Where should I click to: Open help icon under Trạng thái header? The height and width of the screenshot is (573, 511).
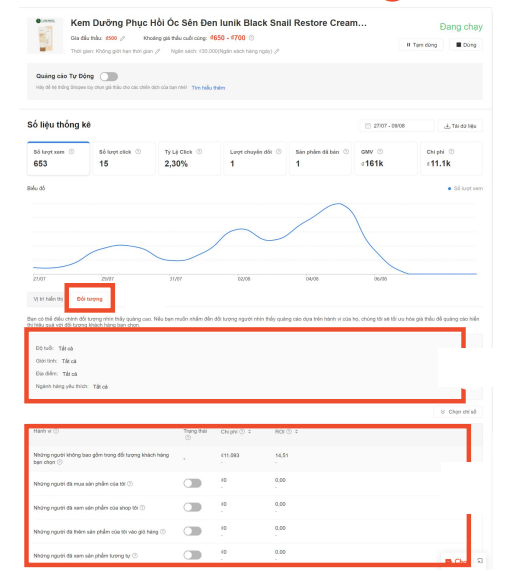[188, 438]
